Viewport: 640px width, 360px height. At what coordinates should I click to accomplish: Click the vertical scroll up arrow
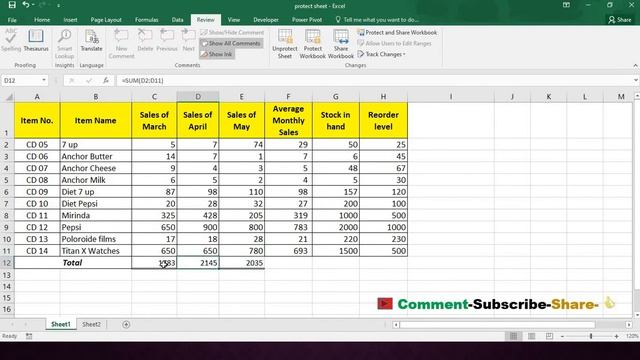[x=637, y=96]
